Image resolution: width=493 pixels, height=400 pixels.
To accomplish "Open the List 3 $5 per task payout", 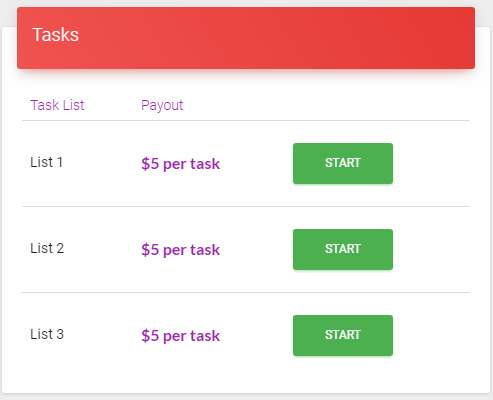I will (x=180, y=336).
